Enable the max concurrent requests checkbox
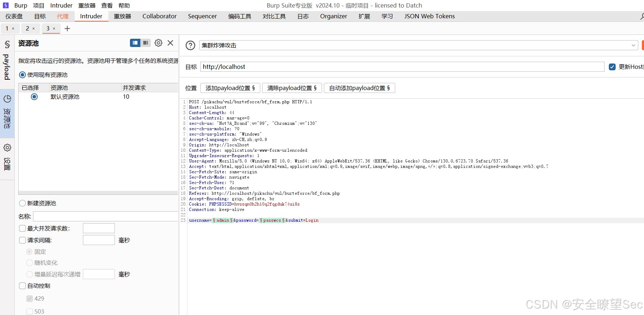 (x=22, y=229)
